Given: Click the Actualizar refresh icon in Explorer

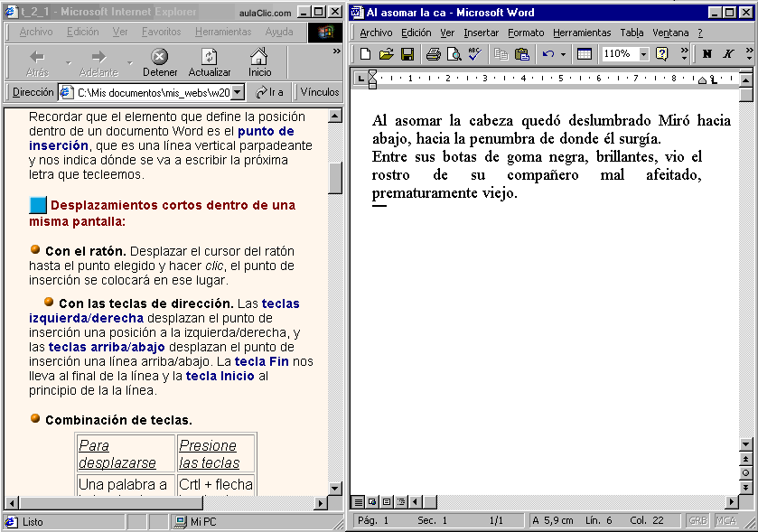Looking at the screenshot, I should click(x=210, y=63).
